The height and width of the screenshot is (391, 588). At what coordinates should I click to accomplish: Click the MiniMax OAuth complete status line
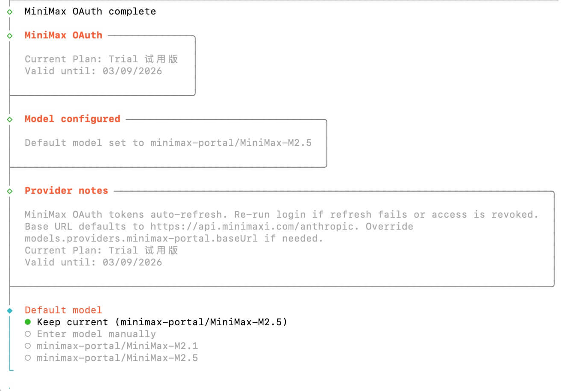click(x=90, y=12)
